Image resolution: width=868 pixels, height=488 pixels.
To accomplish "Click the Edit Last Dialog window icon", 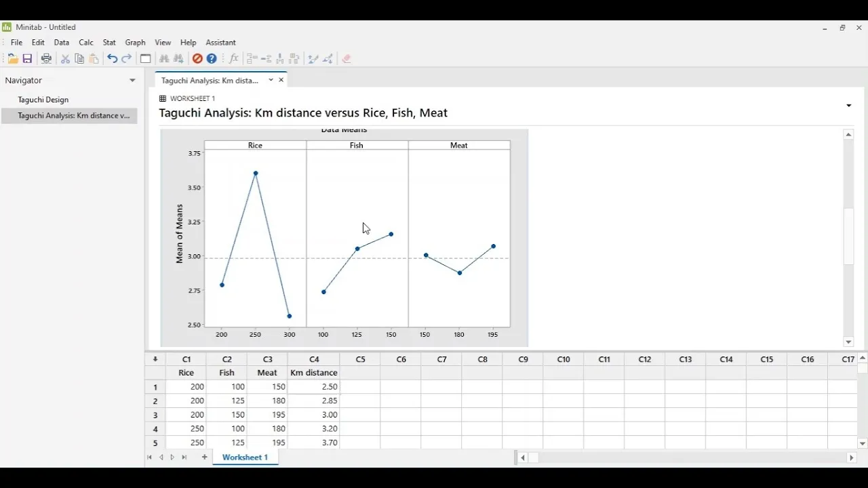I will tap(145, 59).
